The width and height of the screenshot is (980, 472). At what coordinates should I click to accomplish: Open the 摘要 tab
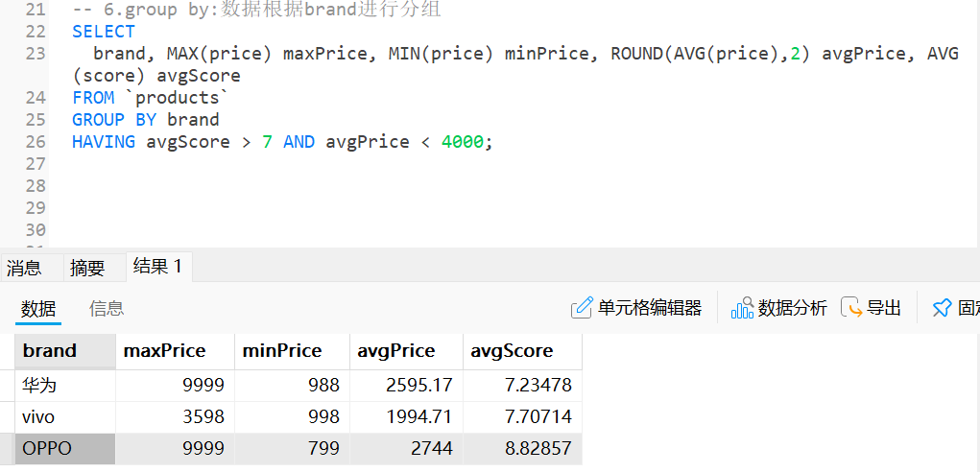point(87,268)
